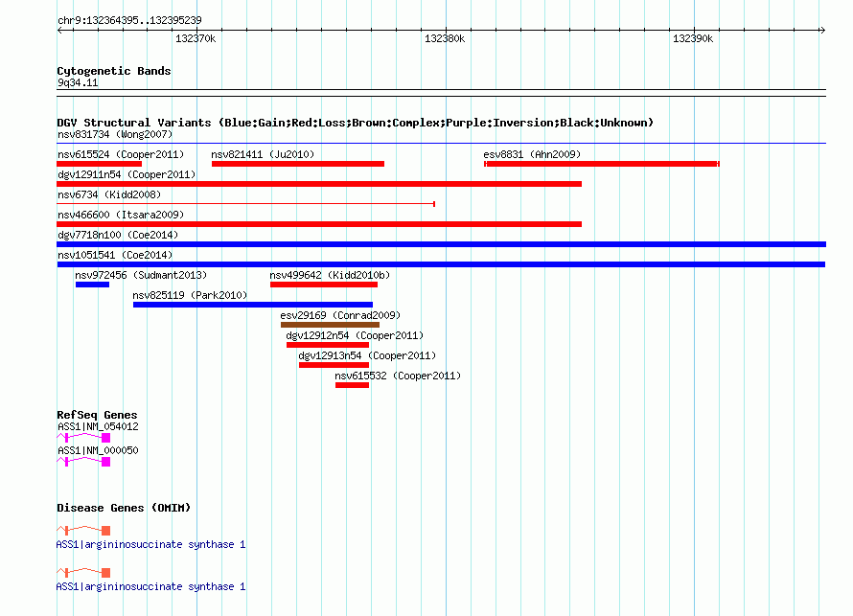The image size is (853, 616).
Task: Click the nsv466600 (Itsara2009) label
Action: pyautogui.click(x=121, y=215)
